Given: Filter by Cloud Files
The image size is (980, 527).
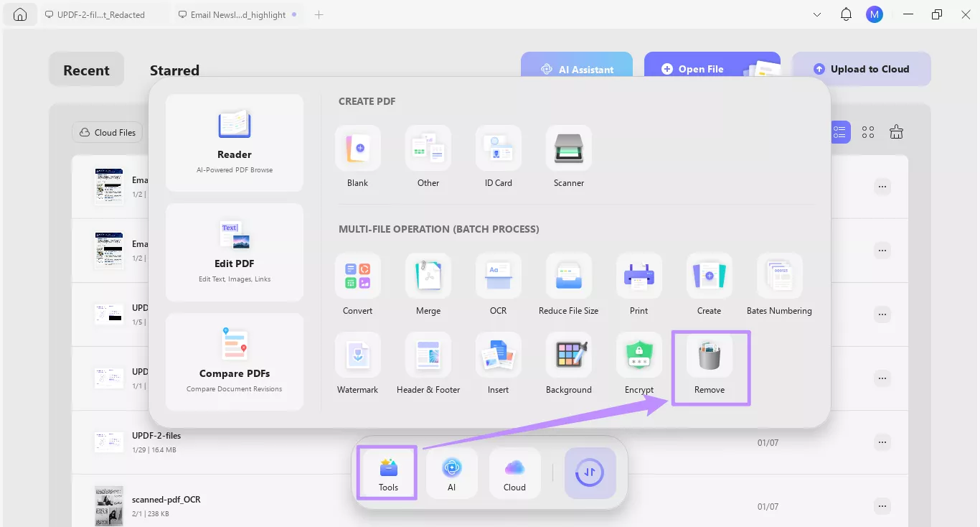Looking at the screenshot, I should (x=108, y=132).
